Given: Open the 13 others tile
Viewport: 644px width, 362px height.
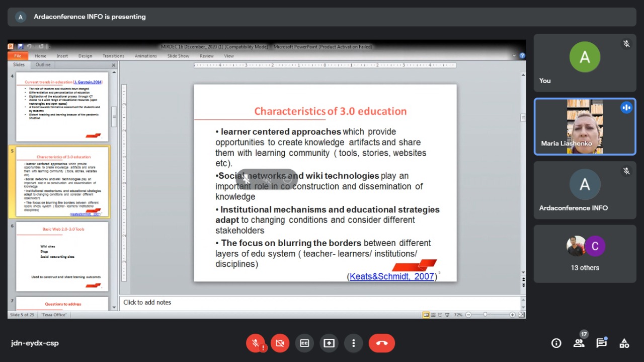Looking at the screenshot, I should tap(585, 254).
